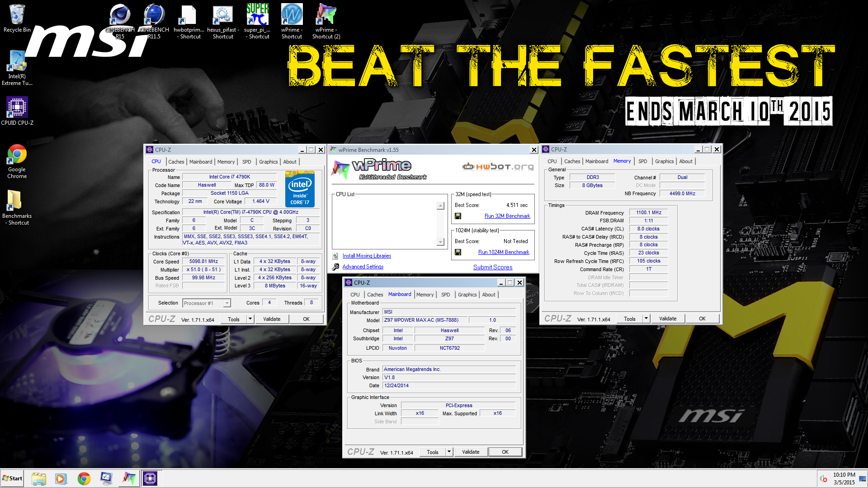
Task: Click the DRAM Frequency value 1100.1 MHz
Action: [648, 213]
